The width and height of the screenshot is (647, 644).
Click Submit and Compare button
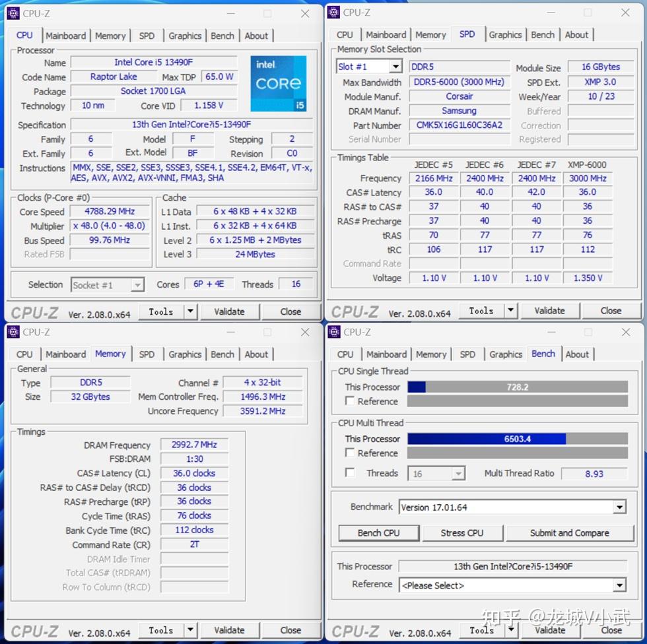pos(569,533)
